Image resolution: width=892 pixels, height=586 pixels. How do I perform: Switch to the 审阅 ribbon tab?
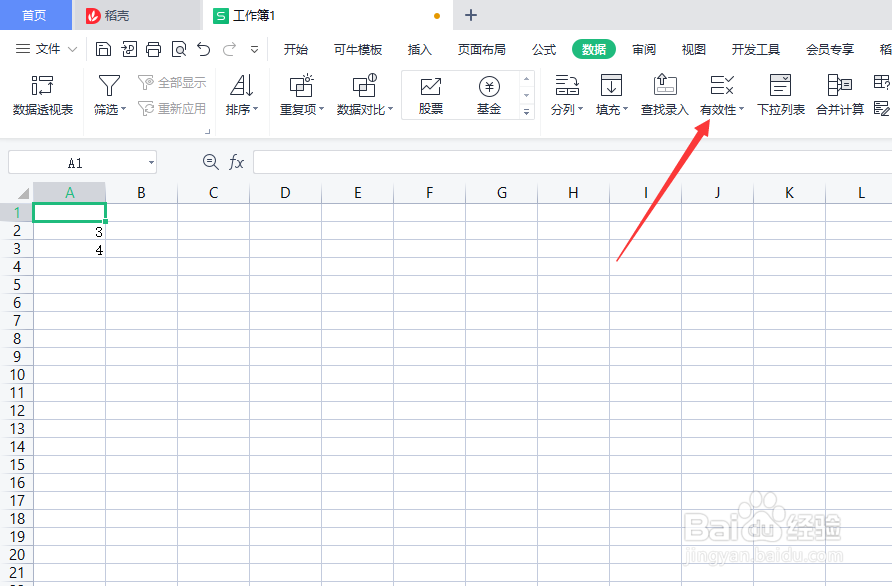pyautogui.click(x=644, y=49)
